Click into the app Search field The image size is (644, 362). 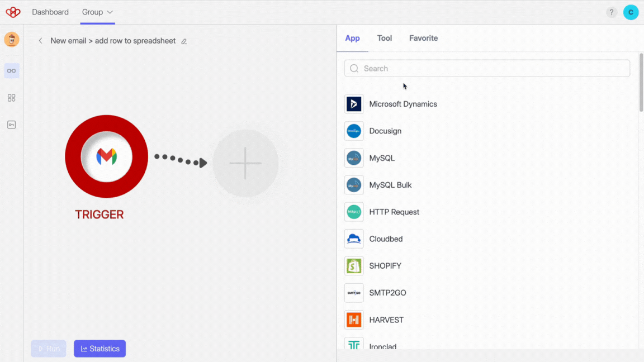pos(487,69)
